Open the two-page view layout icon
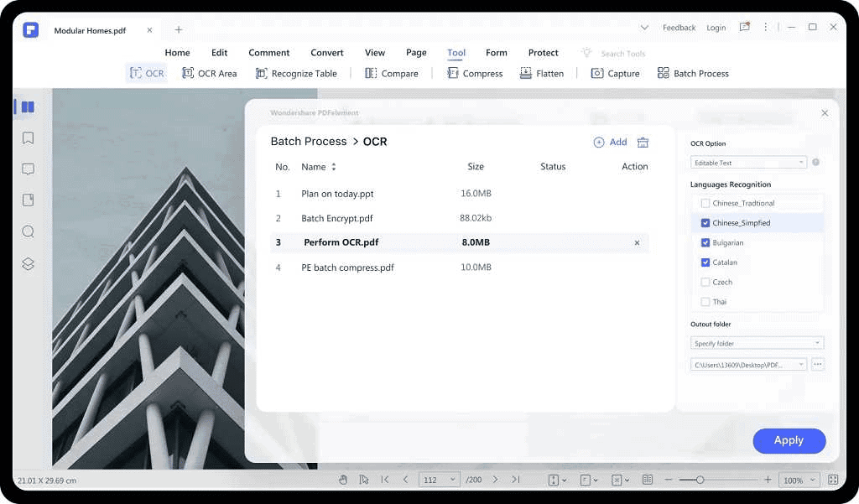The width and height of the screenshot is (859, 504). coord(648,480)
